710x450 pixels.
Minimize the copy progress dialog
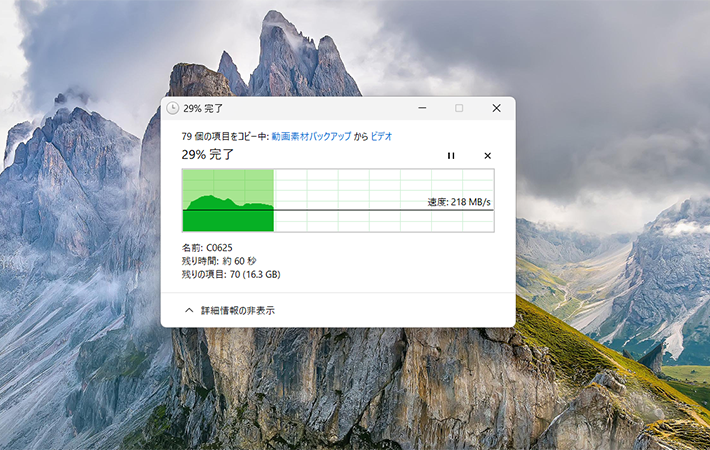[x=422, y=108]
